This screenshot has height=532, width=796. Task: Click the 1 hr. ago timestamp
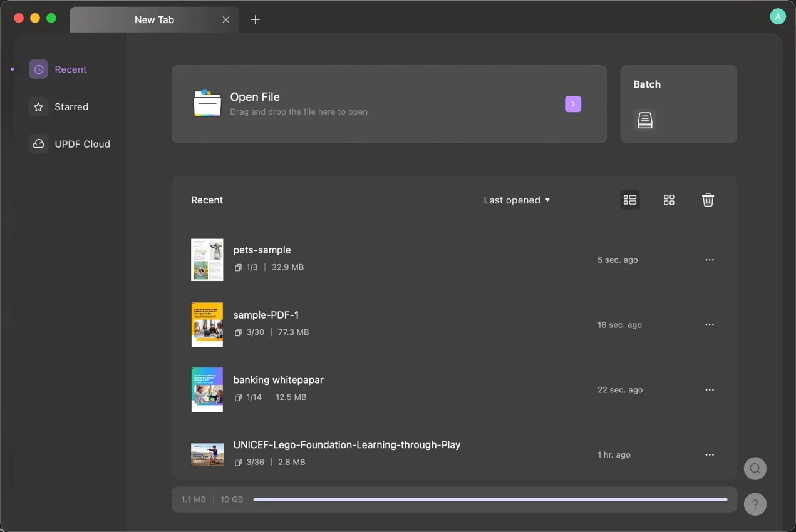614,455
